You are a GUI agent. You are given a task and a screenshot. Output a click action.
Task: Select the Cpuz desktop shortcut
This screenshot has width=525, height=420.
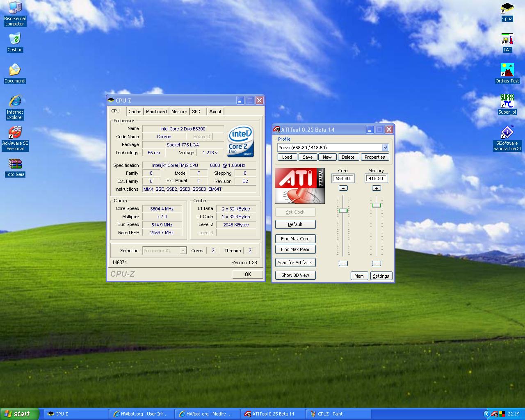tap(507, 12)
